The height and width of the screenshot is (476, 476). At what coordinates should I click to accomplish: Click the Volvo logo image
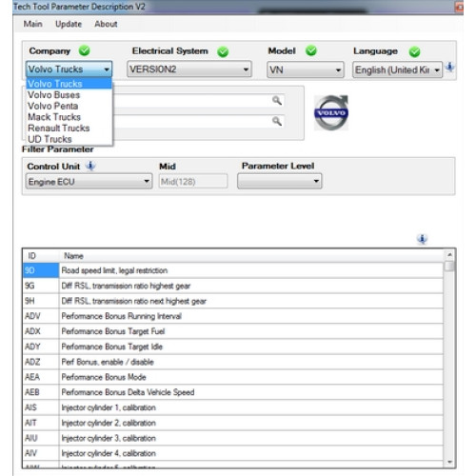331,112
